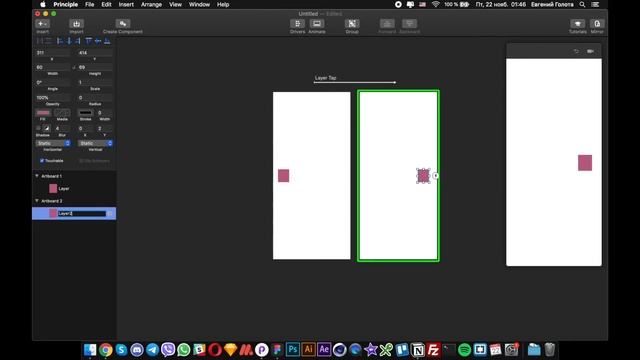Tap the pink square in the preview window
This screenshot has height=360, width=640.
[585, 162]
